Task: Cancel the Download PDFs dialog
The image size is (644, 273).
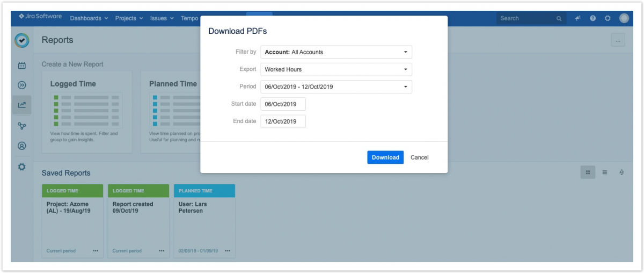Action: click(x=419, y=157)
